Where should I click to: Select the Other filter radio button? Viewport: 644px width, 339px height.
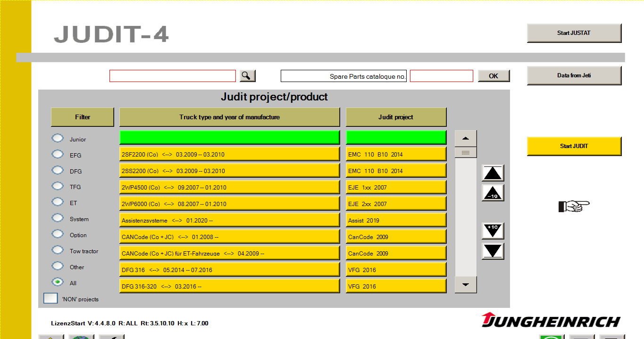58,266
